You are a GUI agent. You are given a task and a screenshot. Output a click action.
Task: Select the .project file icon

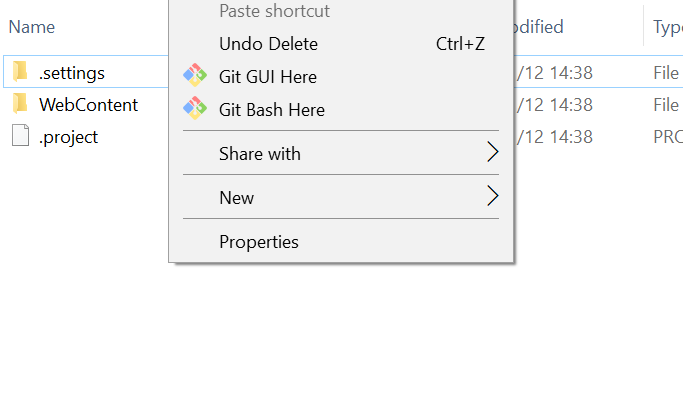20,136
